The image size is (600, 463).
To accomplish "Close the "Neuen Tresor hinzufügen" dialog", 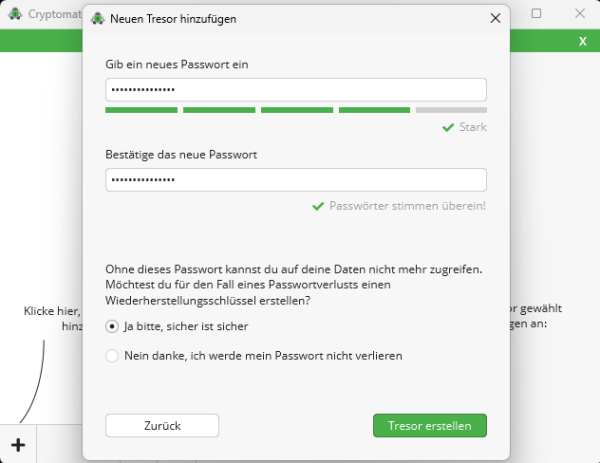I will [x=495, y=18].
